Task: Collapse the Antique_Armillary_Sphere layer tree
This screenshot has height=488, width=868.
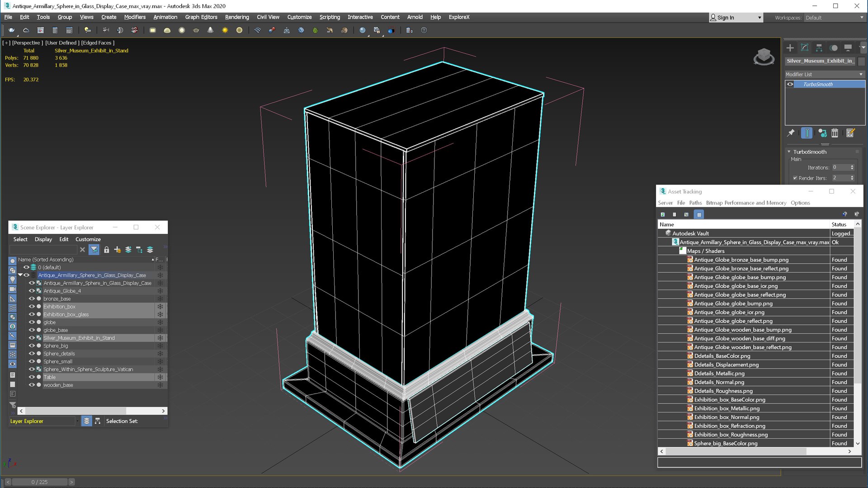Action: (x=20, y=275)
